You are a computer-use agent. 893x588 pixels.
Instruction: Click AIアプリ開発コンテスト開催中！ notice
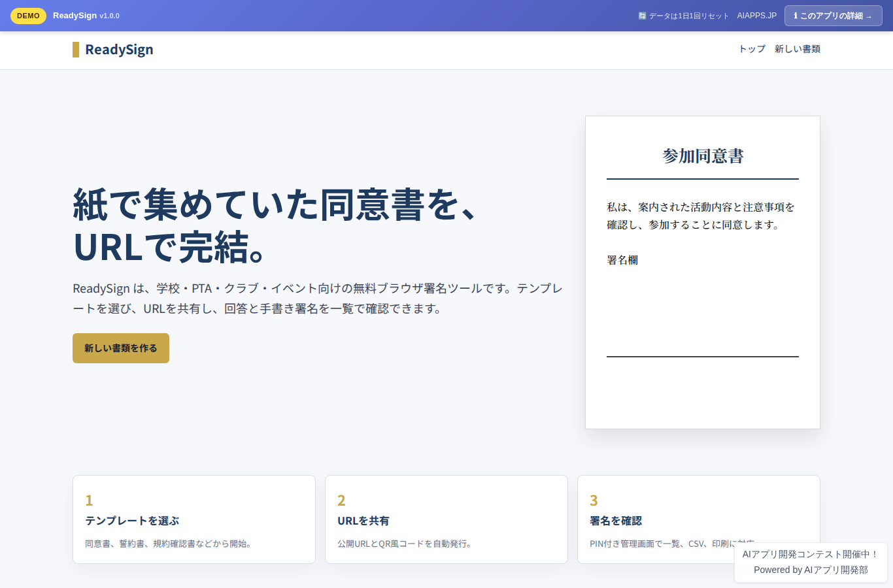click(811, 554)
